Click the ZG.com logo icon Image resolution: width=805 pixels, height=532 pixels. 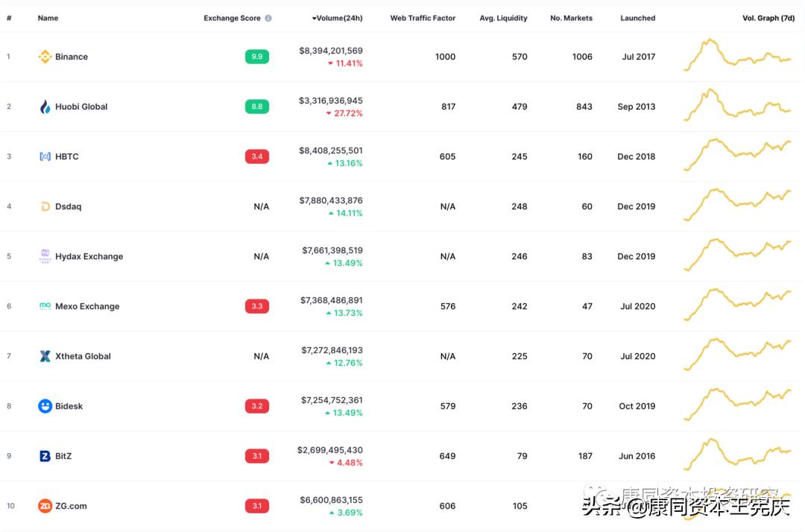(x=45, y=506)
